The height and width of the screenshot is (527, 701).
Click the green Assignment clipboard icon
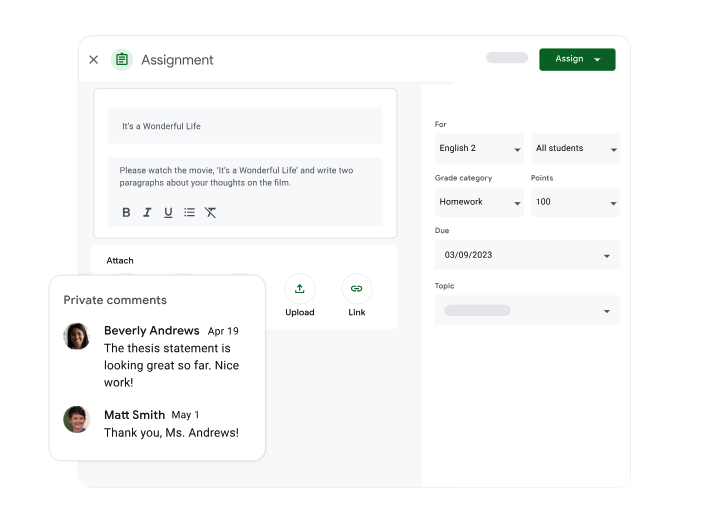coord(122,59)
